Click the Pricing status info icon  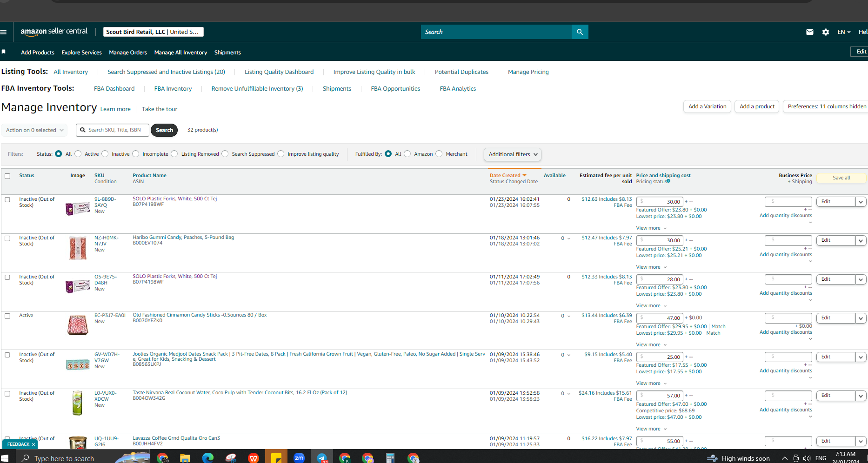click(x=668, y=181)
